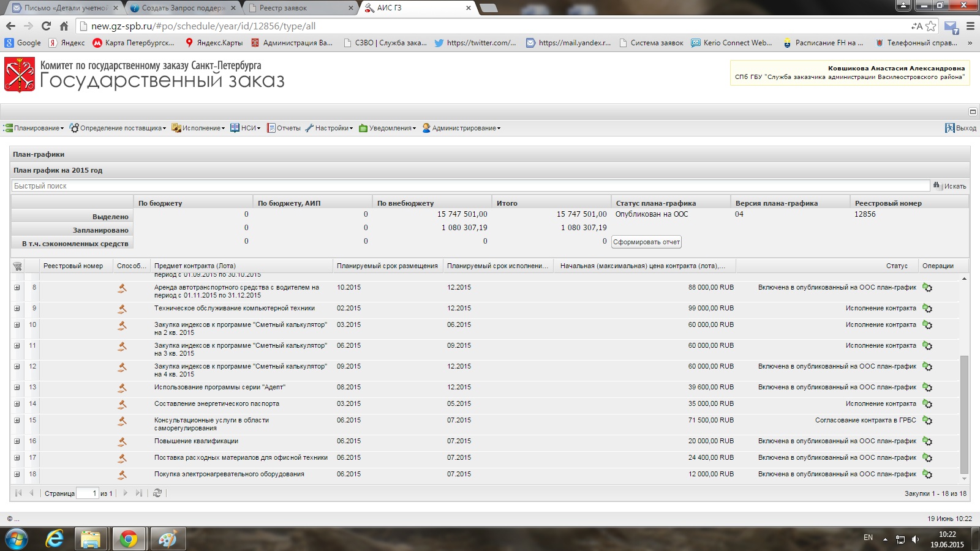Viewport: 980px width, 551px height.
Task: Click operations icon in row 13 "Адепт"
Action: (927, 388)
